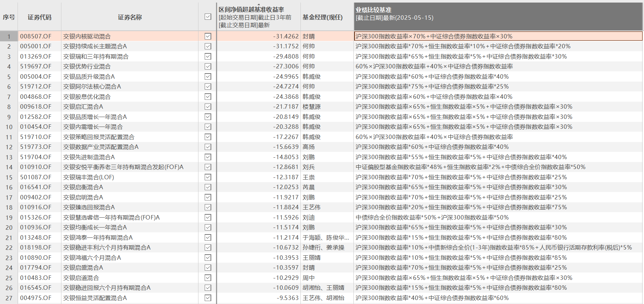Click the -31.4262 return value cell
The width and height of the screenshot is (644, 304).
pos(286,36)
